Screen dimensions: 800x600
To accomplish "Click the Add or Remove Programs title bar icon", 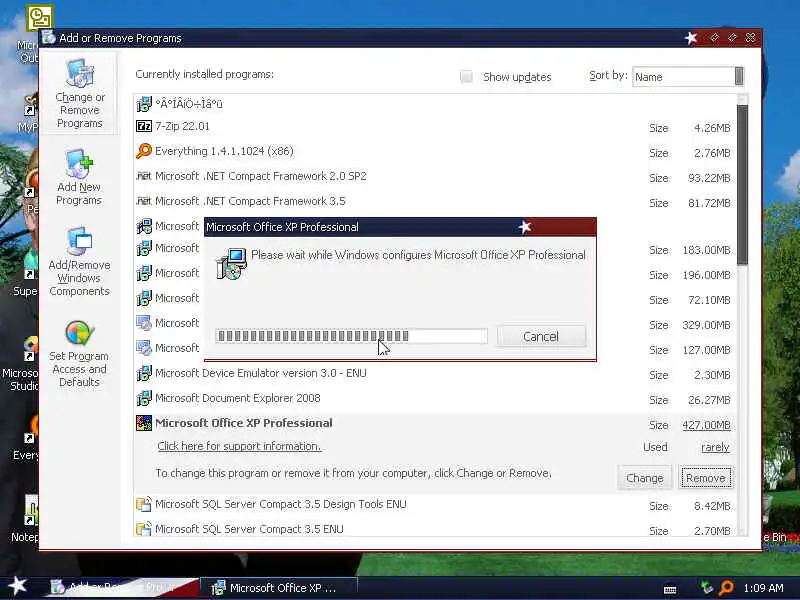I will pyautogui.click(x=49, y=37).
